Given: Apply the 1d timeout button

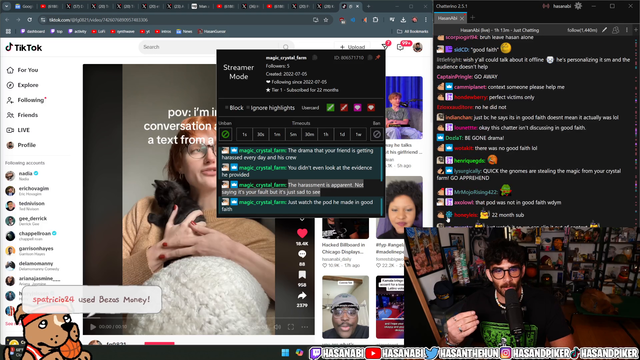Looking at the screenshot, I should [x=342, y=134].
